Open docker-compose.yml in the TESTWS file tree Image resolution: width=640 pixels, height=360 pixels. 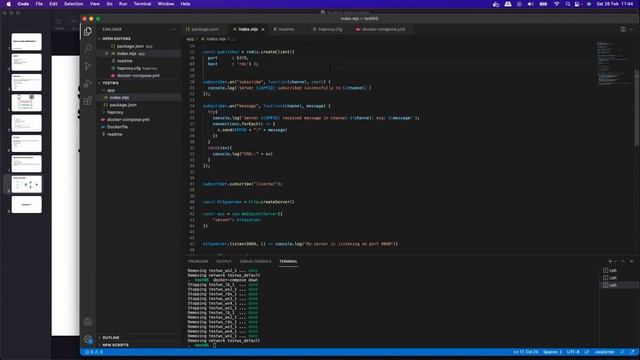(x=128, y=120)
